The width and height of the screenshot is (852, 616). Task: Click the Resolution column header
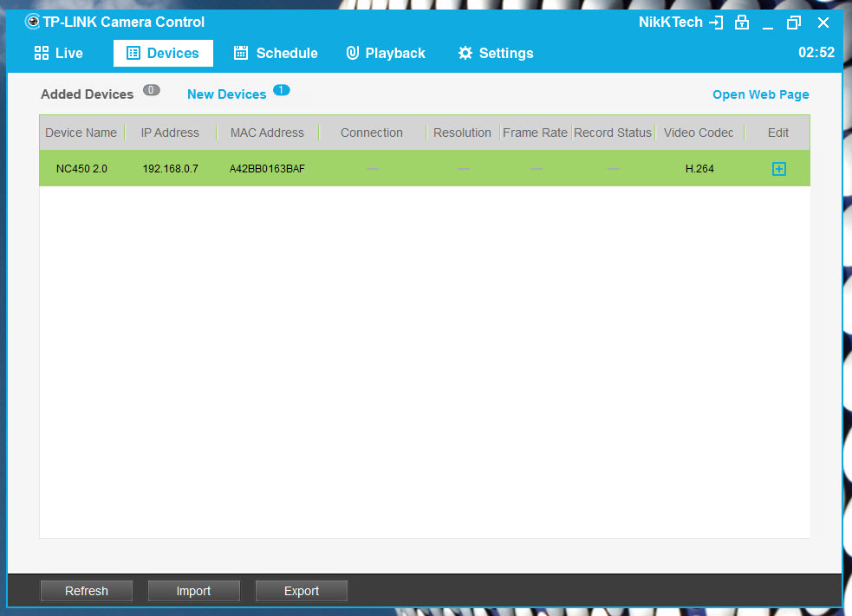(x=463, y=133)
